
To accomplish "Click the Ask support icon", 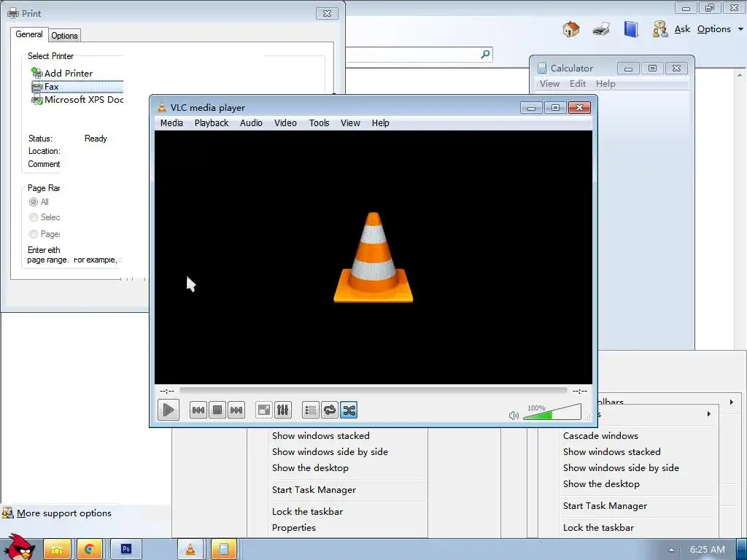I will point(659,29).
